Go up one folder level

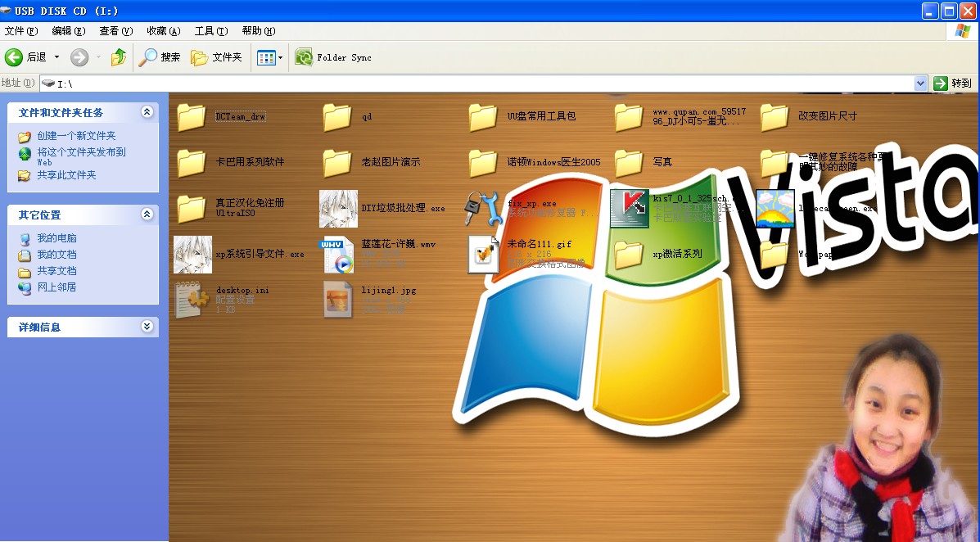pyautogui.click(x=118, y=57)
